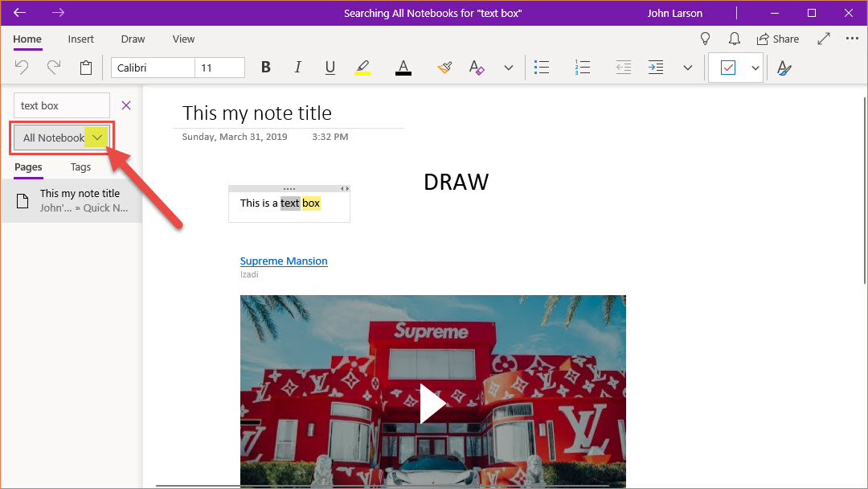The image size is (868, 489).
Task: Toggle italic formatting
Action: click(x=298, y=68)
